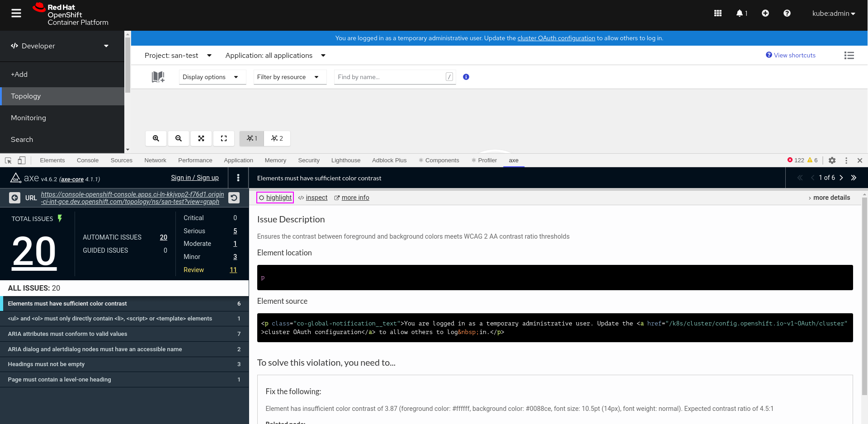Open the Components DevTools tab
Image resolution: width=868 pixels, height=424 pixels.
[439, 160]
